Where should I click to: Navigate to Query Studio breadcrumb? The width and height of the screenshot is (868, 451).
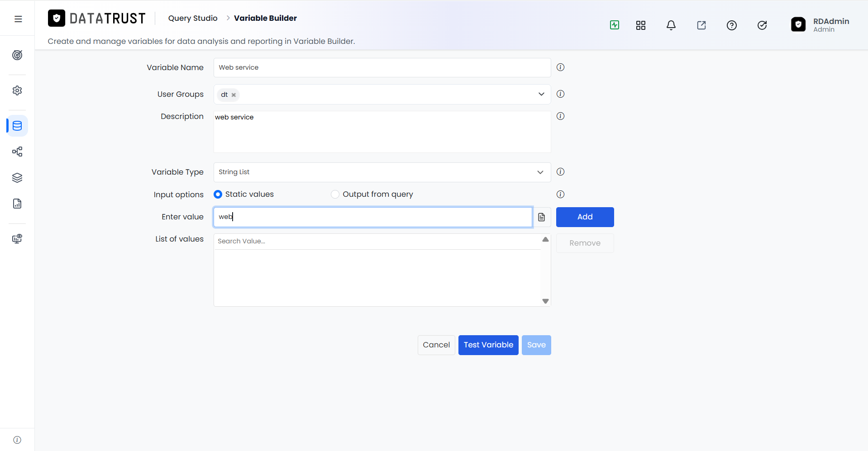193,18
